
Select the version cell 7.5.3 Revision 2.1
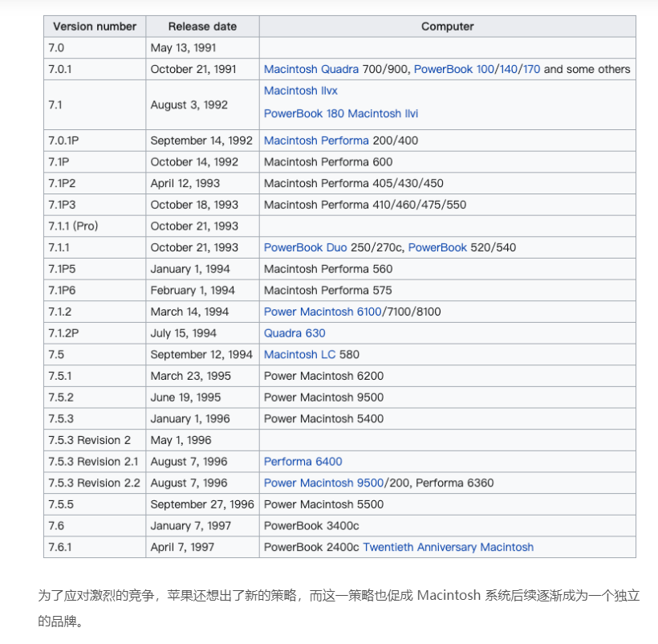95,462
